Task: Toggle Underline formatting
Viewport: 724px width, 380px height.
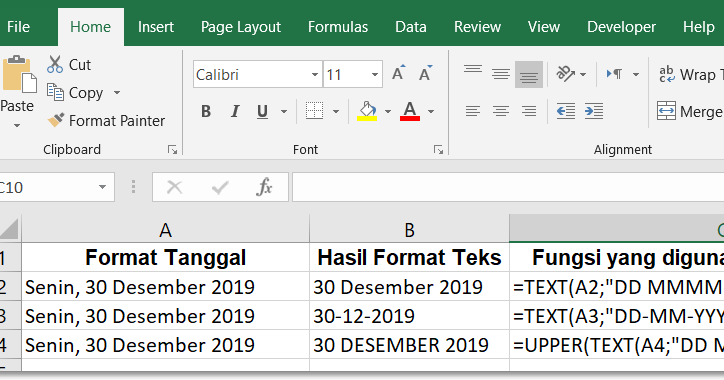Action: pyautogui.click(x=262, y=111)
